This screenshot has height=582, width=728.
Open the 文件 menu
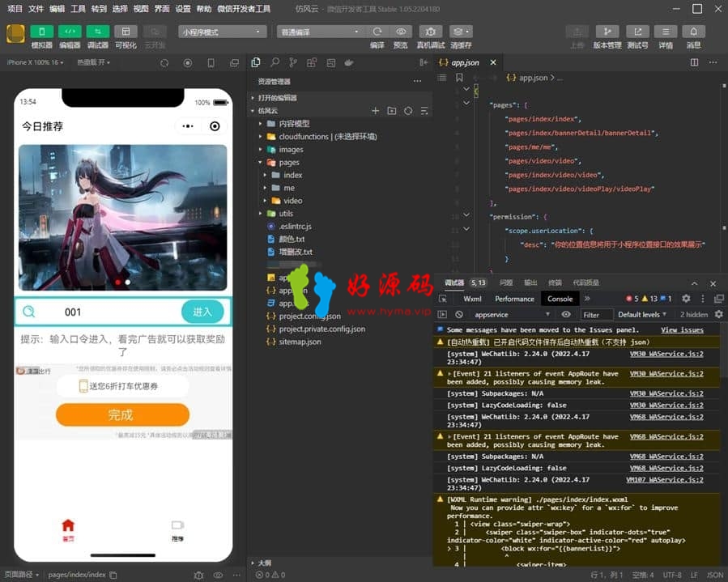(x=36, y=8)
